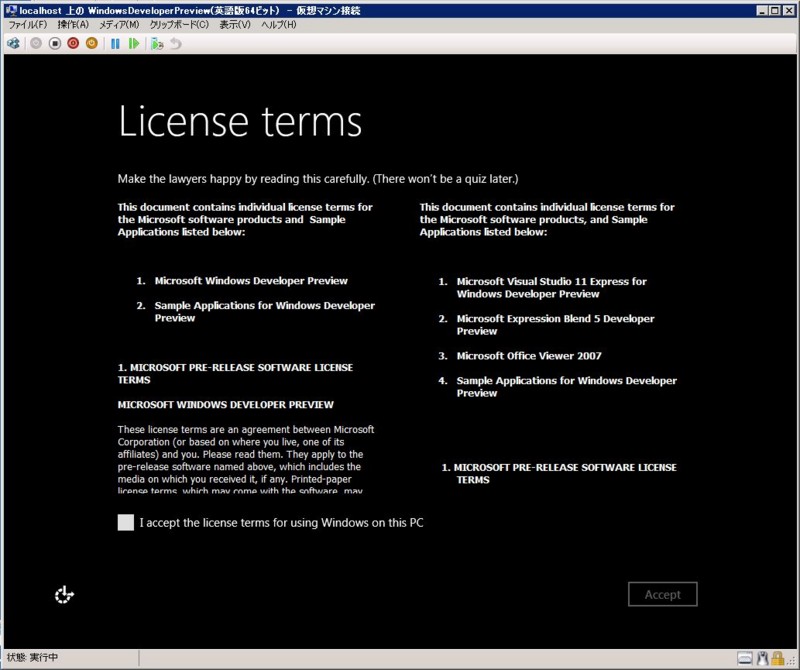Open the ファイル(F) menu

28,24
